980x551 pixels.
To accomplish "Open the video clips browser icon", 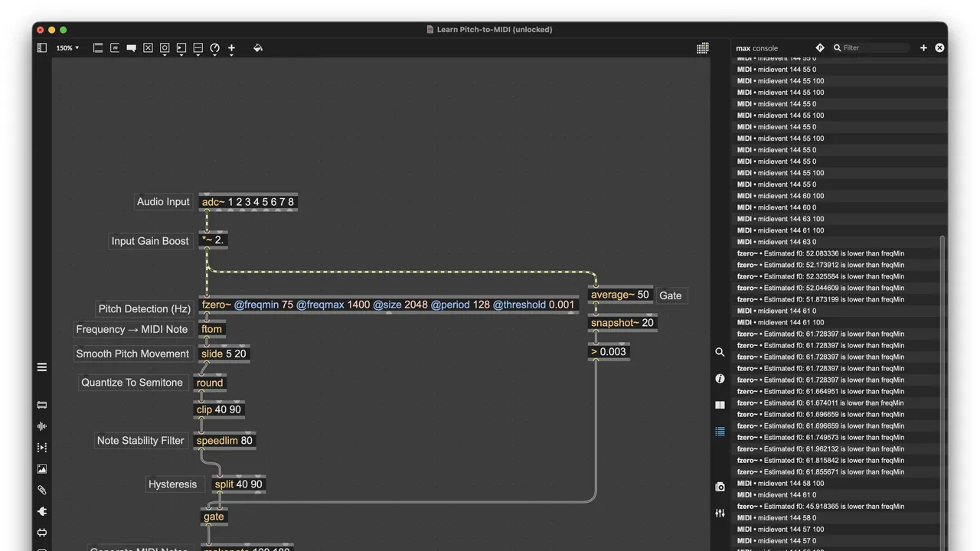I will coord(42,448).
